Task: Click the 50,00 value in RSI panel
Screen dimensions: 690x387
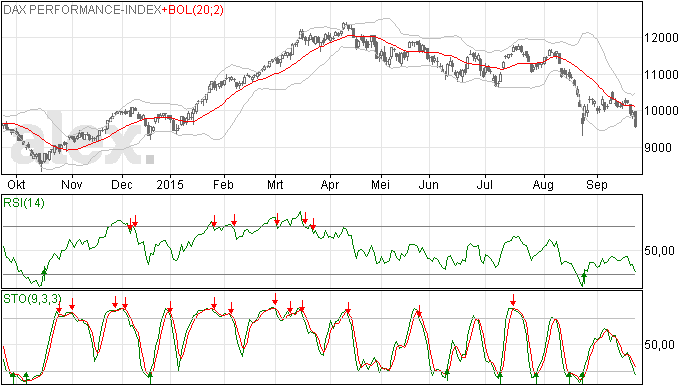Action: coord(659,251)
